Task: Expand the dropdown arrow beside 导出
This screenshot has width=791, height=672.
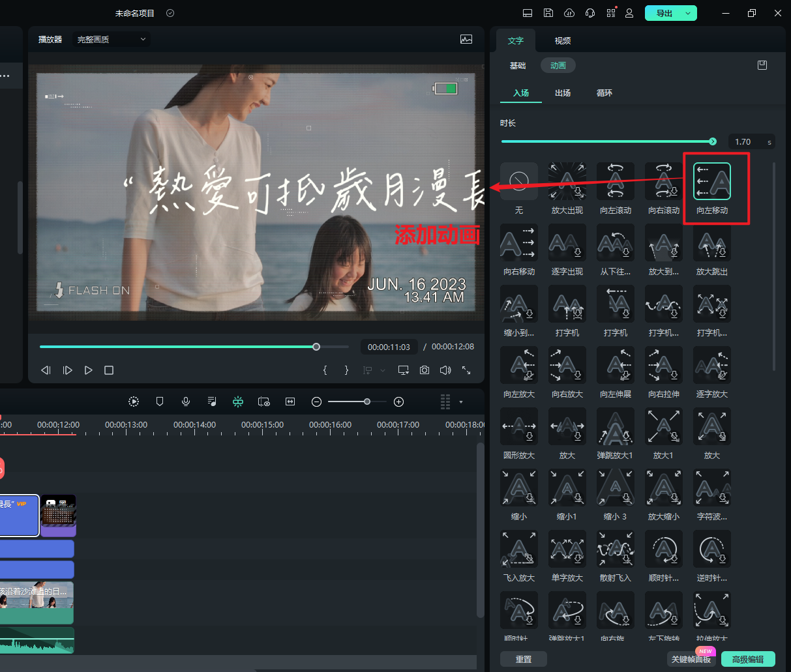Action: (x=688, y=13)
